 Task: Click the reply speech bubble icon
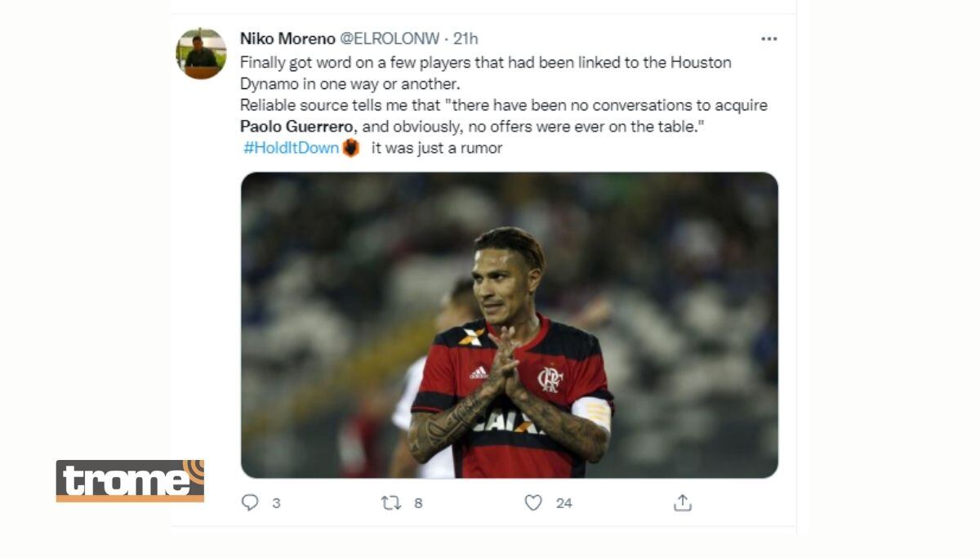tap(250, 503)
